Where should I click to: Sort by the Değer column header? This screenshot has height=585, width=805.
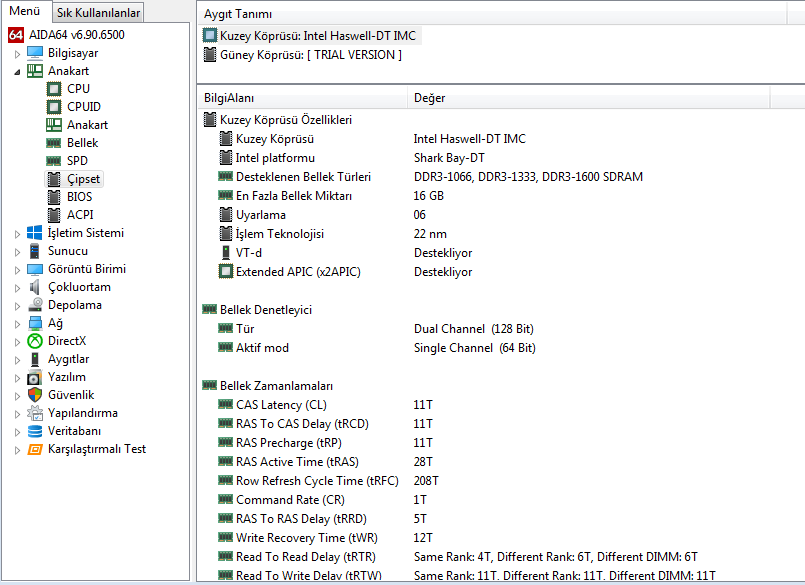[x=589, y=98]
